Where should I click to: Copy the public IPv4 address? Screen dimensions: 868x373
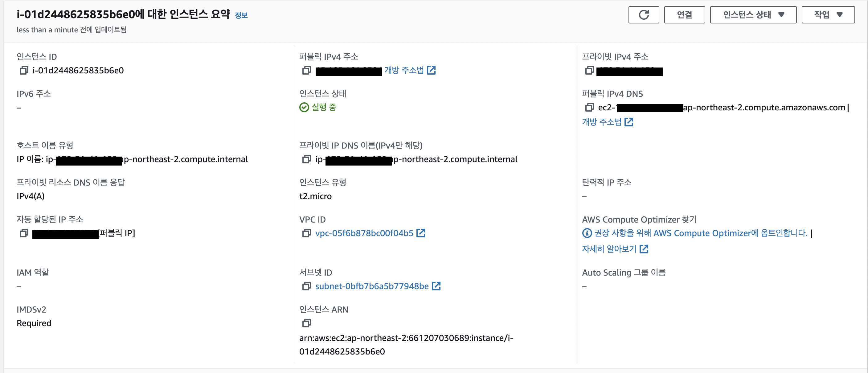(306, 70)
